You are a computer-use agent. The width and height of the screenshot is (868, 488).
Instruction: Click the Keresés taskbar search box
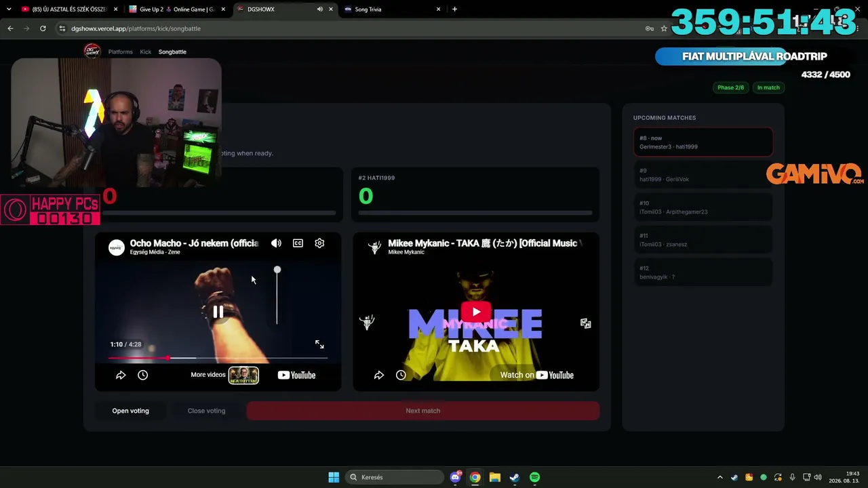[x=395, y=477]
